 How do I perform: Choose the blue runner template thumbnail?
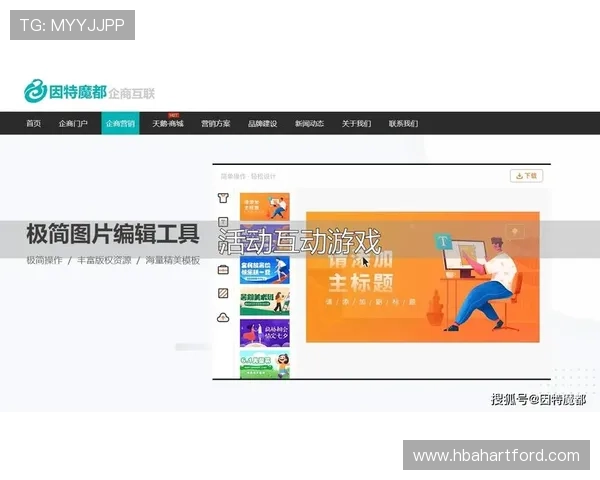pos(265,270)
